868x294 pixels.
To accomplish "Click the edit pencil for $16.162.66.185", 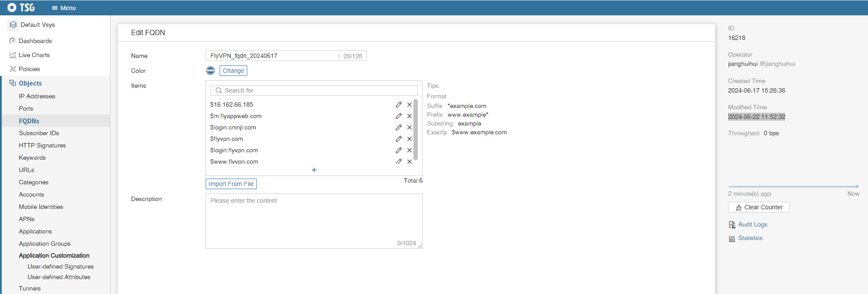I will tap(398, 105).
